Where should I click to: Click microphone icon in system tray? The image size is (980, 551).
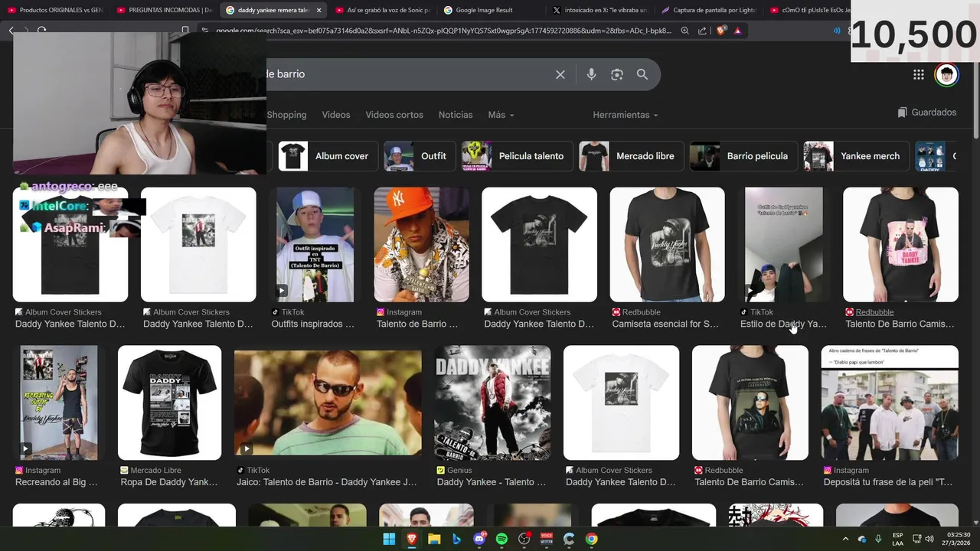point(878,539)
